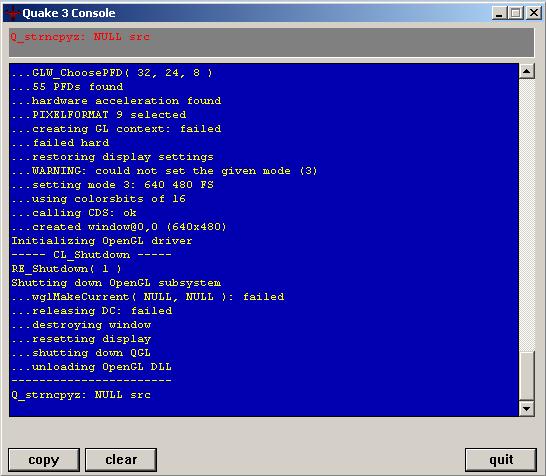This screenshot has width=546, height=476.
Task: Clear the console with the clear button
Action: tap(121, 460)
